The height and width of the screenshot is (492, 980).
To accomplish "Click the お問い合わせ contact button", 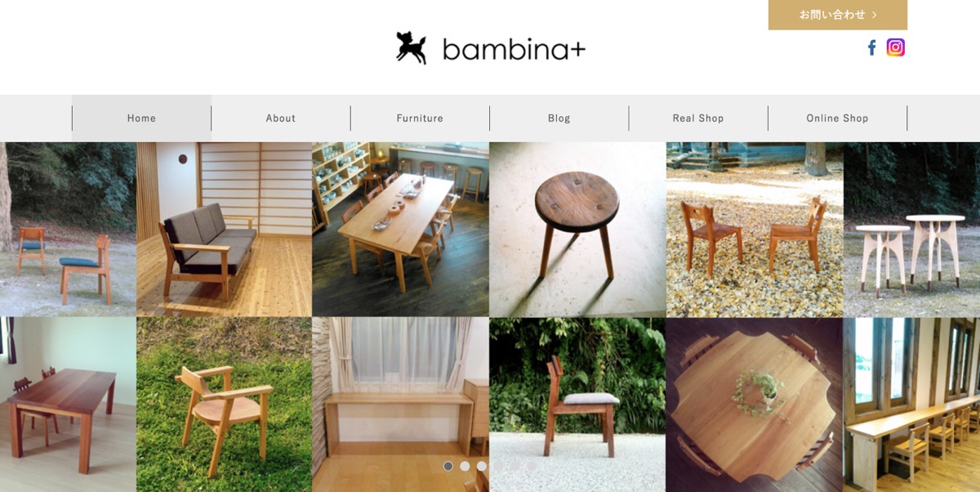I will [838, 15].
